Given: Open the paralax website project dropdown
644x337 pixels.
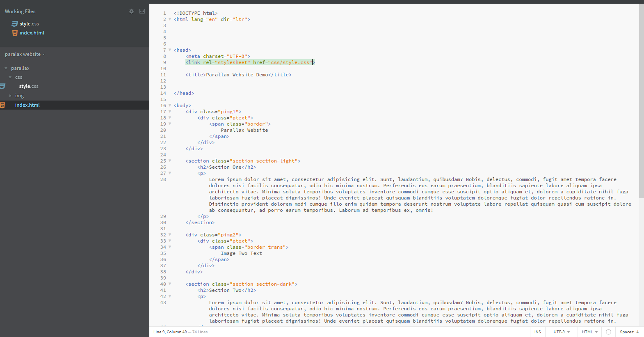Looking at the screenshot, I should [x=25, y=54].
